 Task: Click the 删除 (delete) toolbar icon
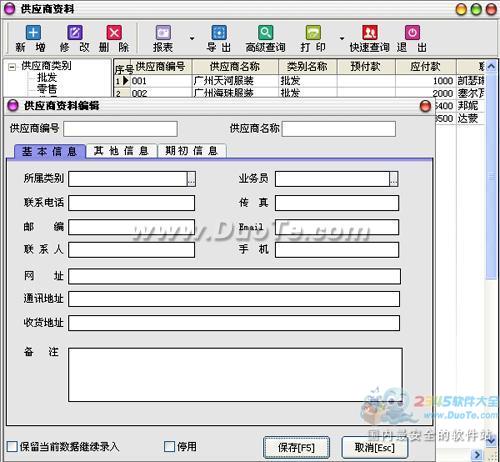(x=114, y=33)
